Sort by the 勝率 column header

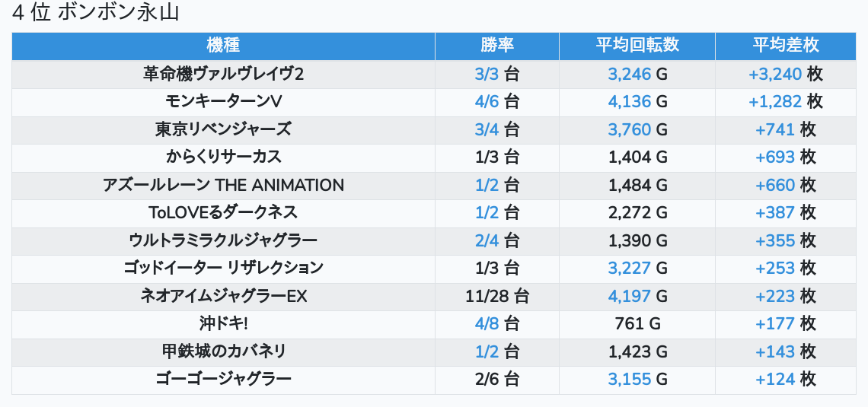coord(496,46)
